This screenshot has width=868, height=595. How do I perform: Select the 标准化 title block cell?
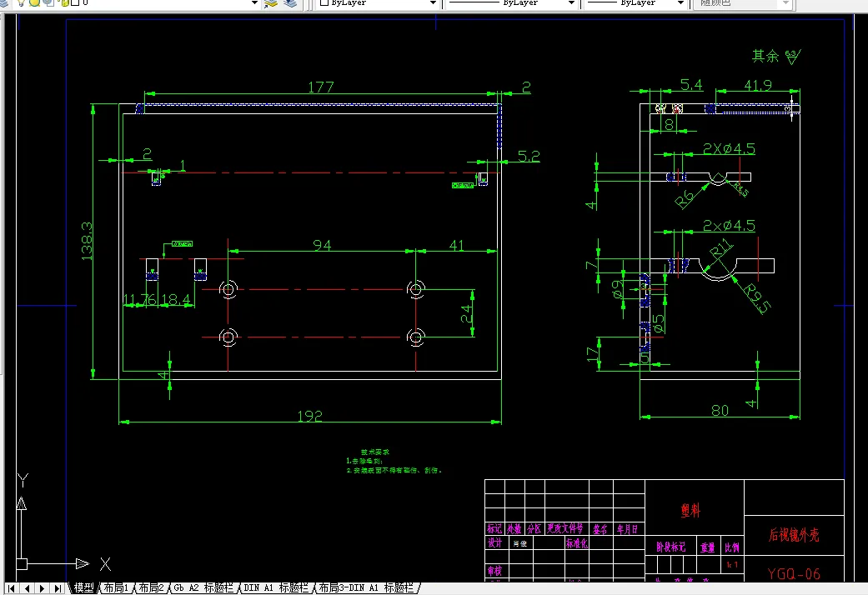(x=576, y=543)
